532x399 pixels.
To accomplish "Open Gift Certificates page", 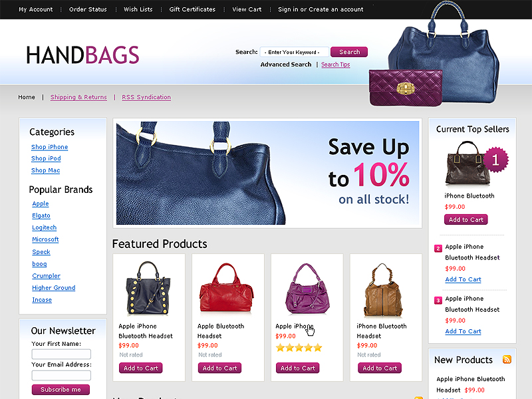I will point(192,9).
